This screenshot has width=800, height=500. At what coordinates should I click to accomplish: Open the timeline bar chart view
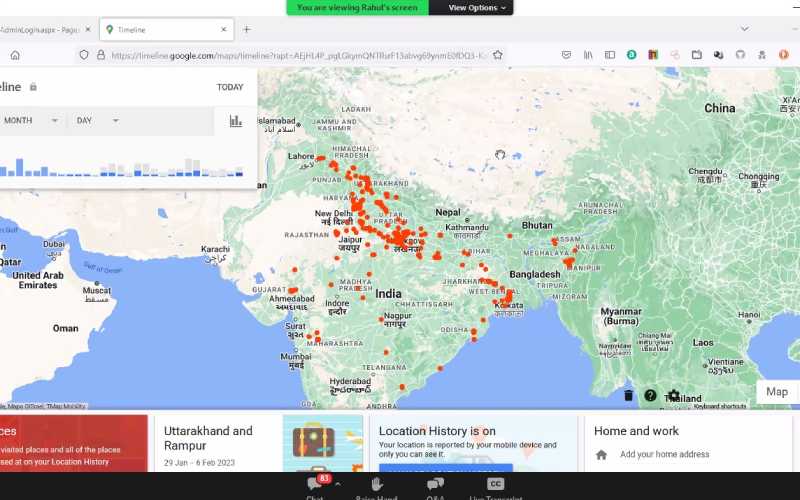236,121
